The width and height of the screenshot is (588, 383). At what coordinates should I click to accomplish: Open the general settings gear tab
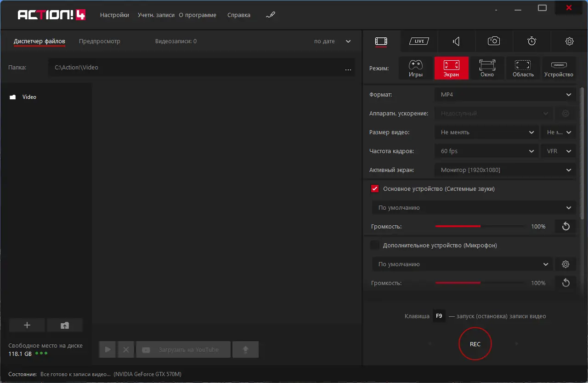569,41
